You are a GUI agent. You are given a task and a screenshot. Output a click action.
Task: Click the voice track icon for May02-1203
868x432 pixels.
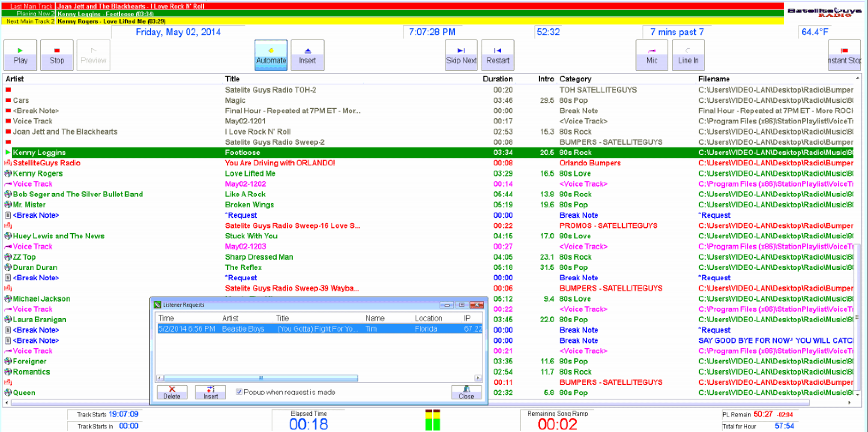pos(8,246)
